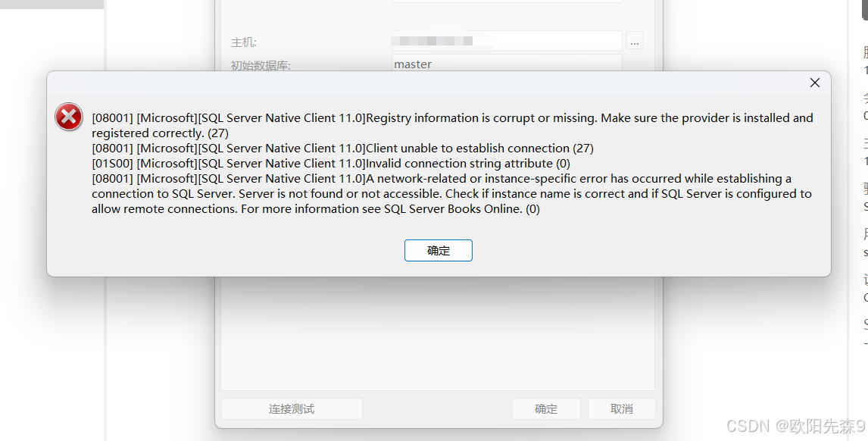Image resolution: width=868 pixels, height=441 pixels.
Task: Click the 确定 button in error dialog
Action: (438, 250)
